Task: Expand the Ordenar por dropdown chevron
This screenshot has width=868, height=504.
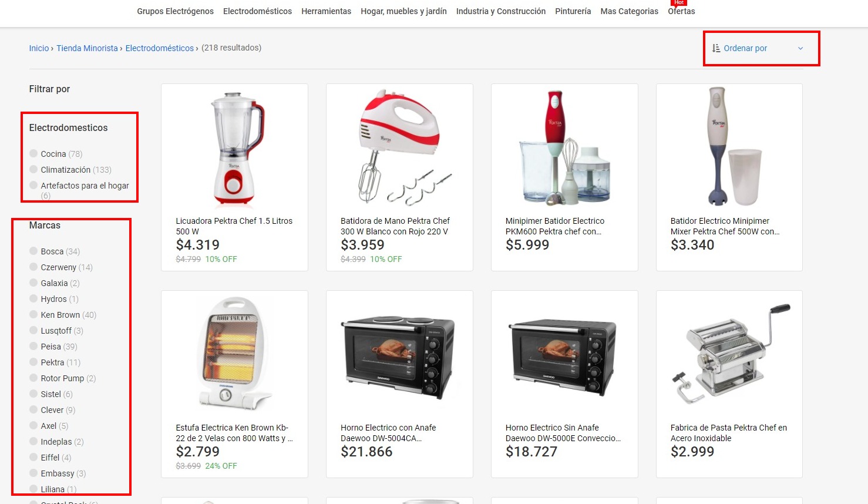Action: pyautogui.click(x=800, y=48)
